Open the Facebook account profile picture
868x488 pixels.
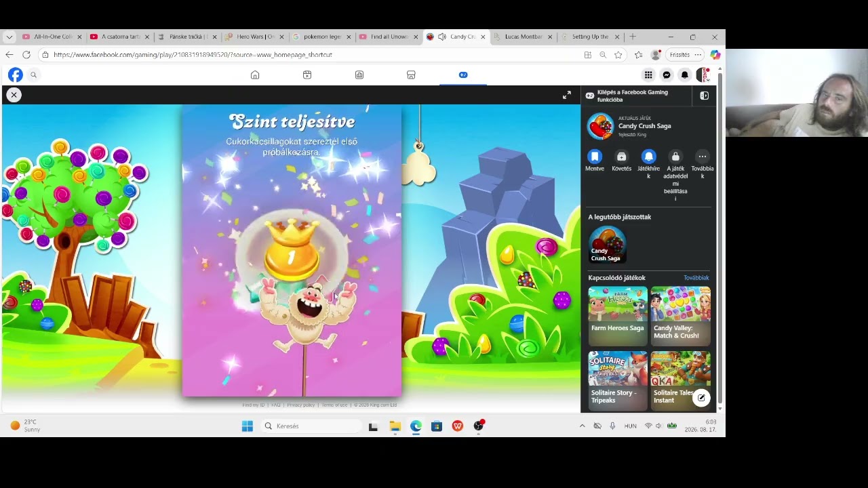tap(703, 75)
